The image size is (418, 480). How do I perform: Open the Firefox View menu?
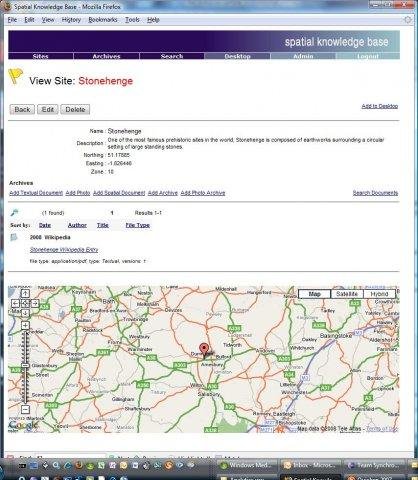(48, 20)
